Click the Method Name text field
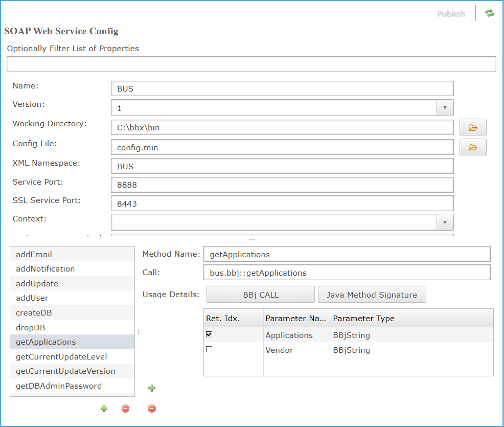This screenshot has width=504, height=427. 347,254
